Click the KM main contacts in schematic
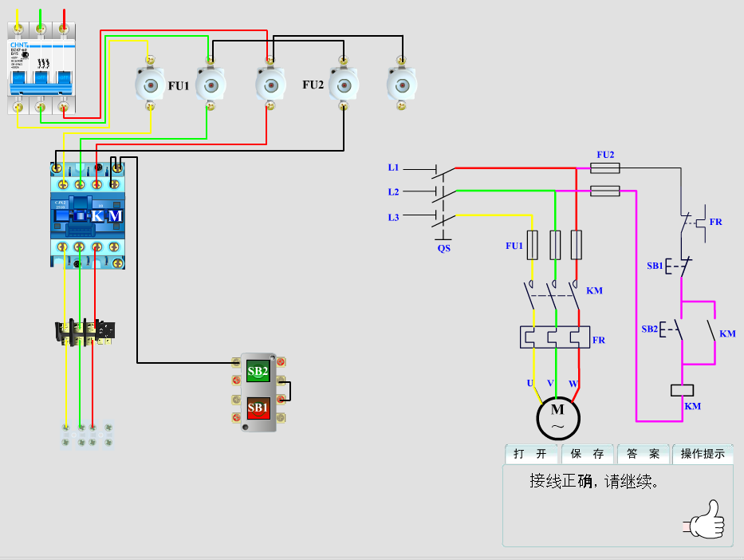744x560 pixels. [x=553, y=294]
